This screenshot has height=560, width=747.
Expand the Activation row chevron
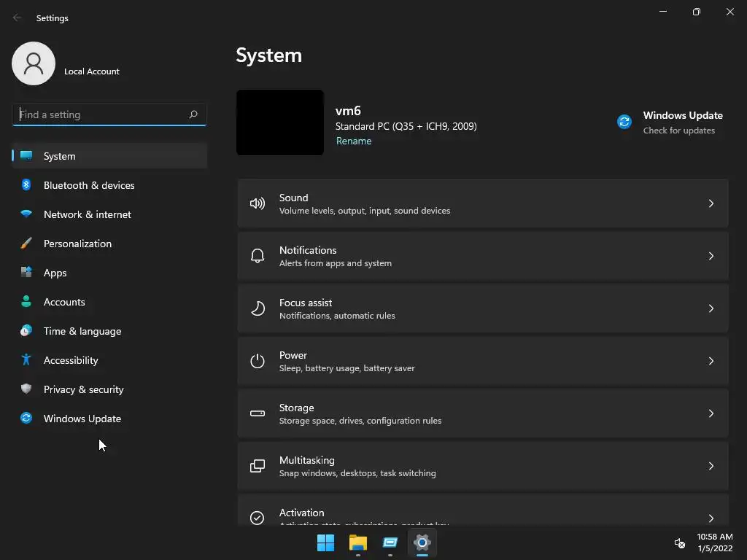pos(711,518)
